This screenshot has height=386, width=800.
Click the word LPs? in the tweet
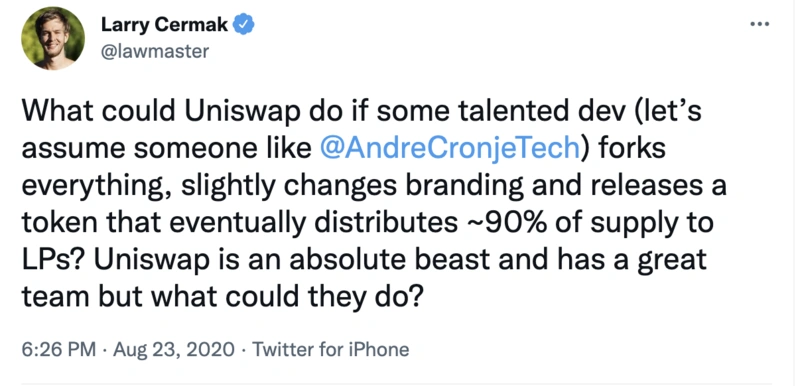click(x=53, y=259)
